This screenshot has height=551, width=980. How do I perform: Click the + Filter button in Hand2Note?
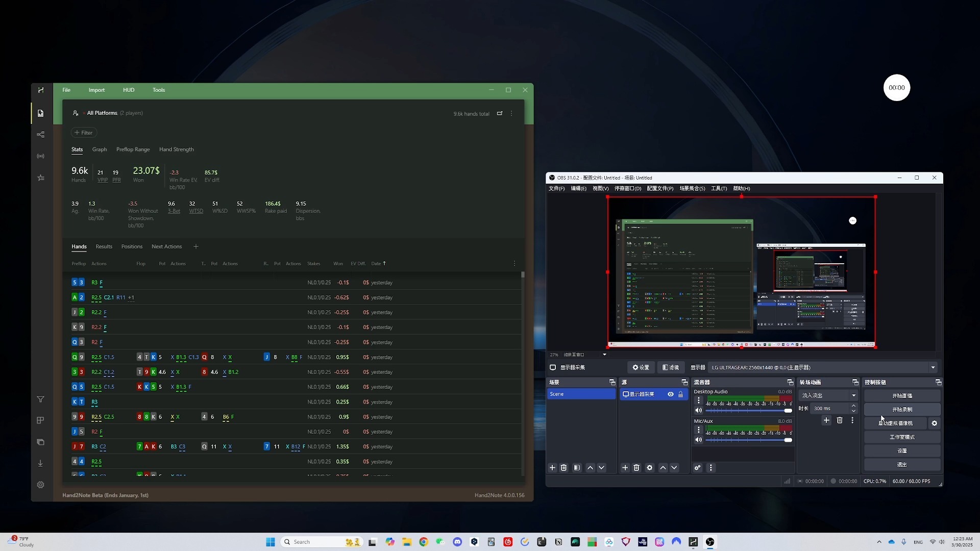84,133
